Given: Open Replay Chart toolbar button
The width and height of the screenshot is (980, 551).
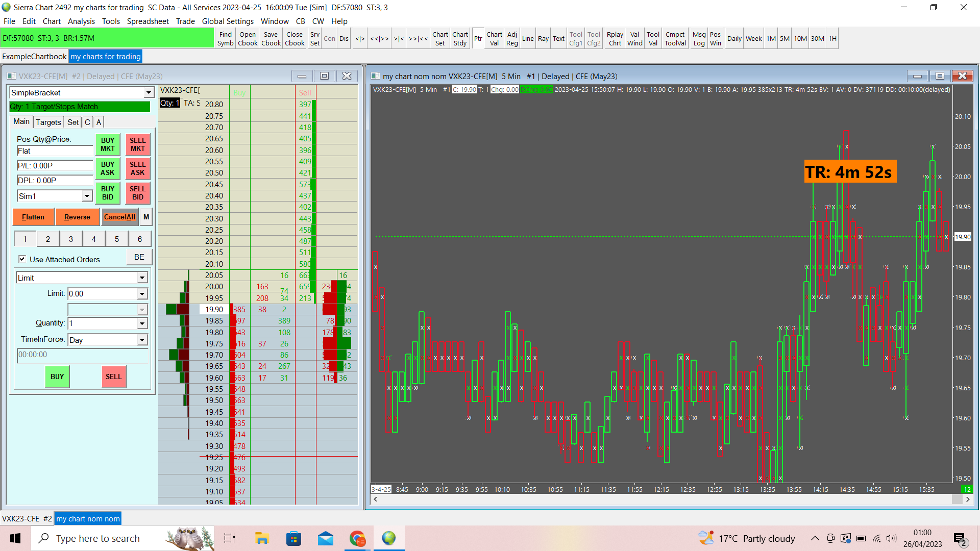Looking at the screenshot, I should point(615,39).
